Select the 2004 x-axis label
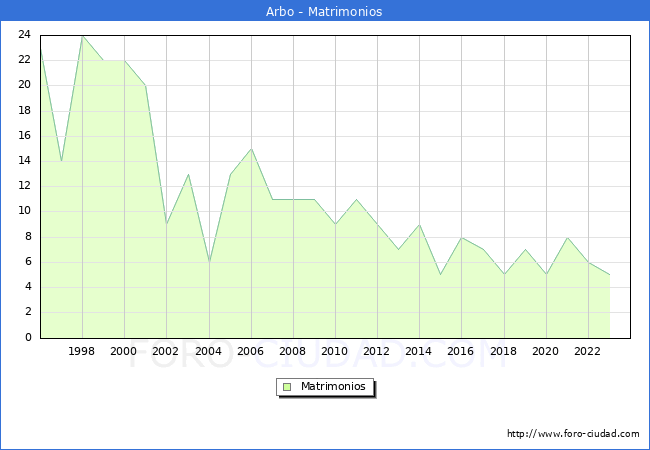Viewport: 650px width, 450px height. coord(209,351)
